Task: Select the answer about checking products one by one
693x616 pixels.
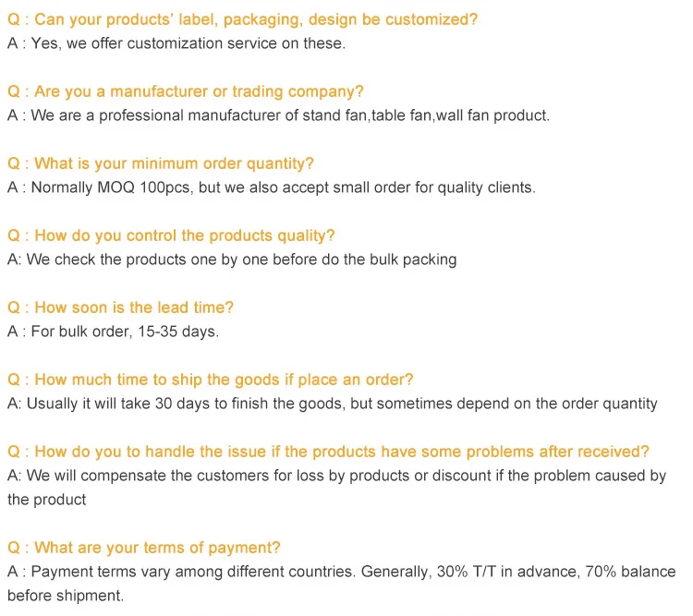Action: coord(231,260)
